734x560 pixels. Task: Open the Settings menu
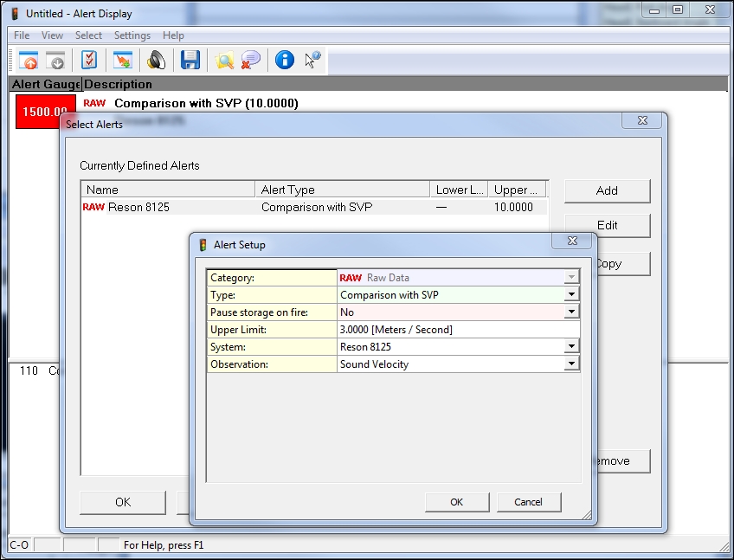[x=132, y=35]
